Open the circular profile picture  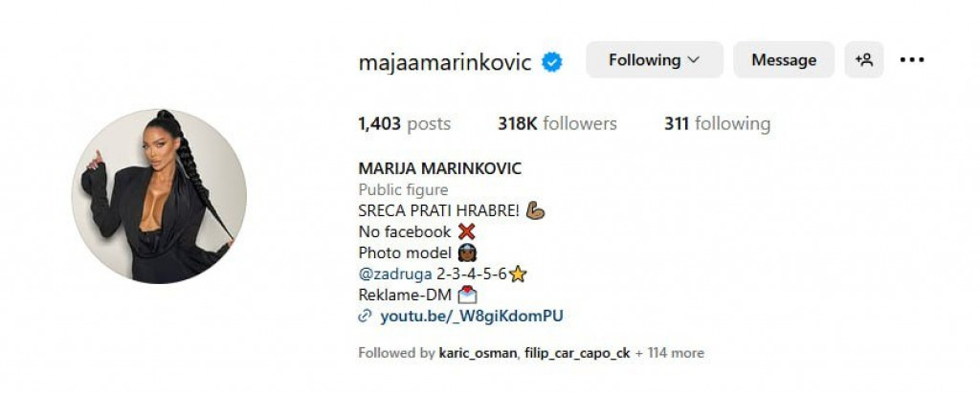point(159,196)
